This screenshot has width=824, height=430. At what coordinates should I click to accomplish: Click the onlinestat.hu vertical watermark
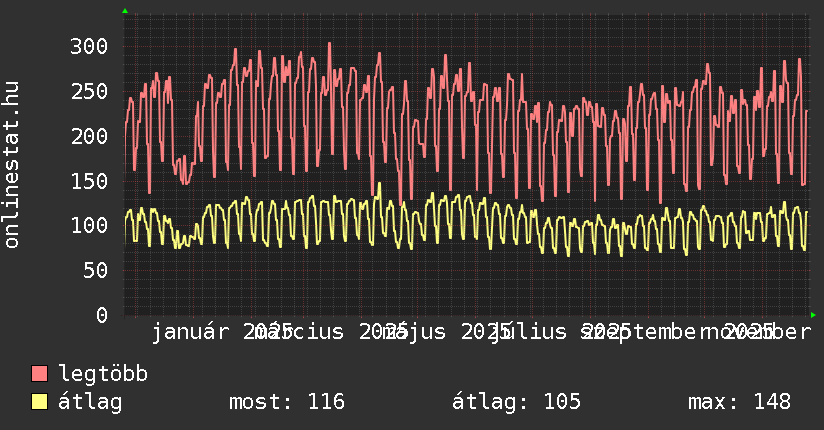coord(12,165)
